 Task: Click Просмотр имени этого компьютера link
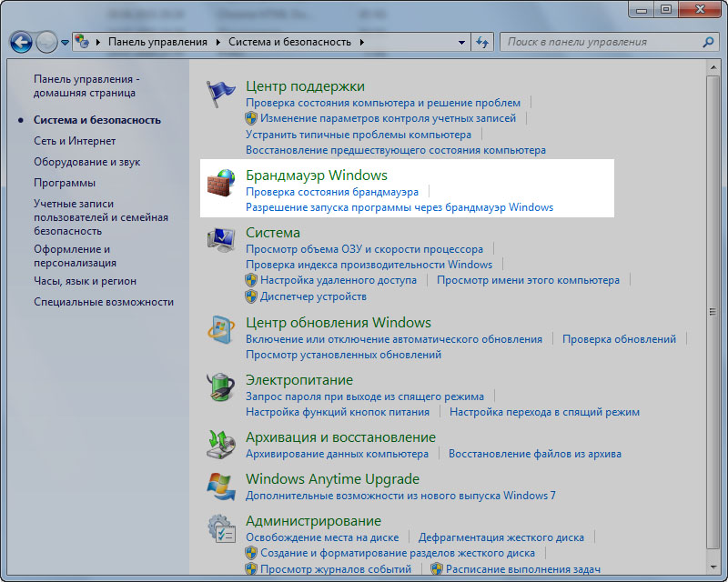click(528, 280)
